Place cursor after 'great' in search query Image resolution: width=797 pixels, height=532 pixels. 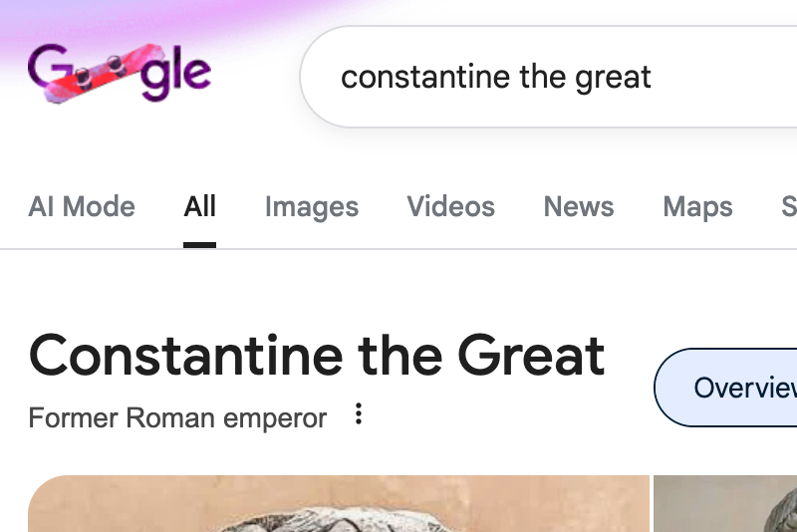[x=654, y=77]
